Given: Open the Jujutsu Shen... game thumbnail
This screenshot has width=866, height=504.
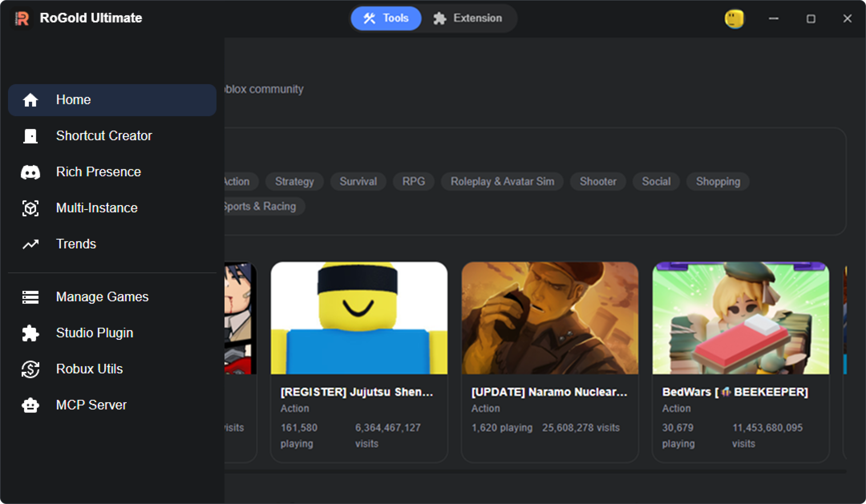Looking at the screenshot, I should coord(359,318).
